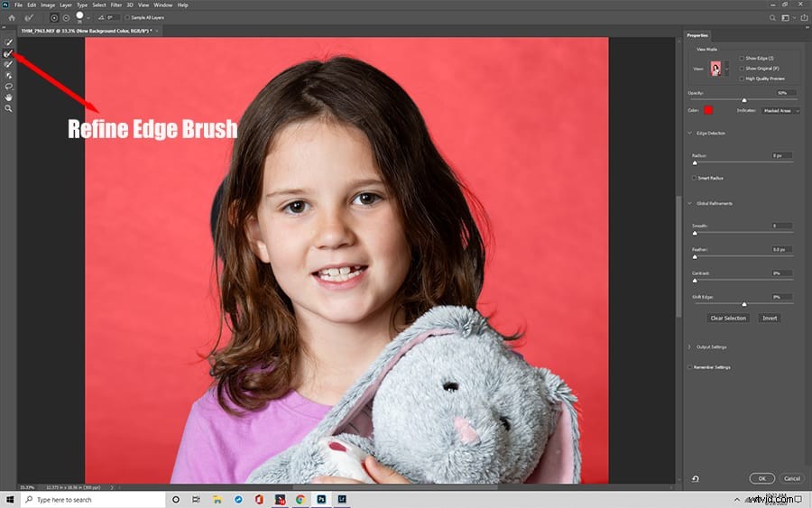This screenshot has height=508, width=812.
Task: Open Task View in the taskbar
Action: click(196, 500)
